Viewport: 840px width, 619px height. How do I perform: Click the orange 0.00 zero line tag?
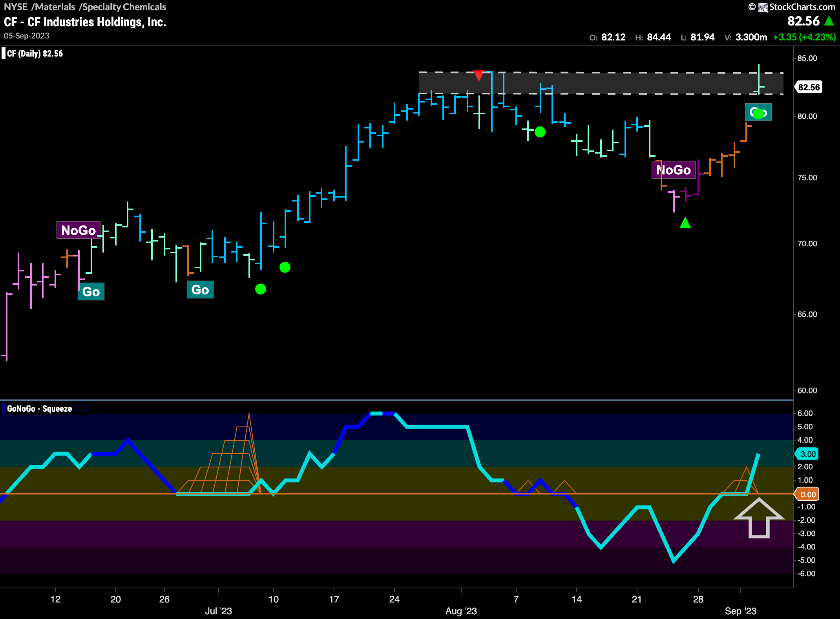click(807, 494)
